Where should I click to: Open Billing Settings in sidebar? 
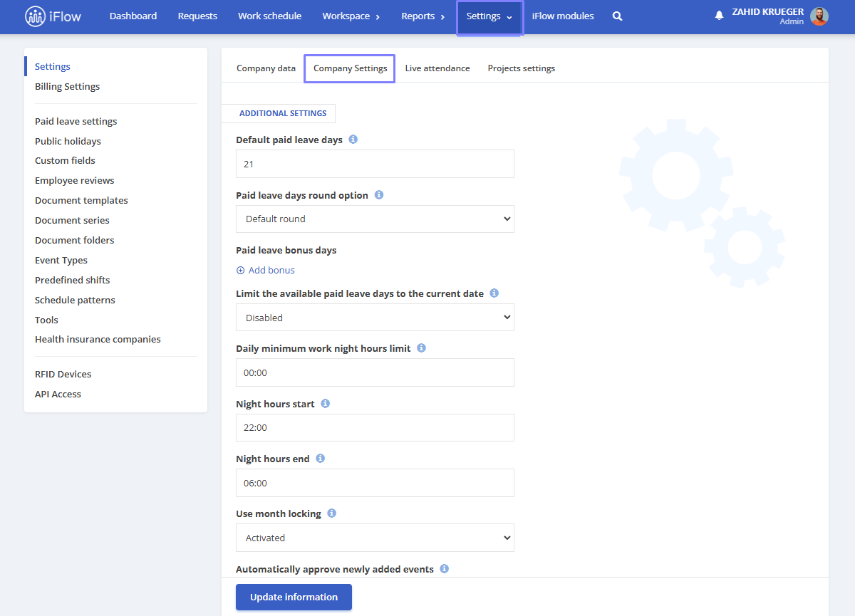tap(67, 86)
